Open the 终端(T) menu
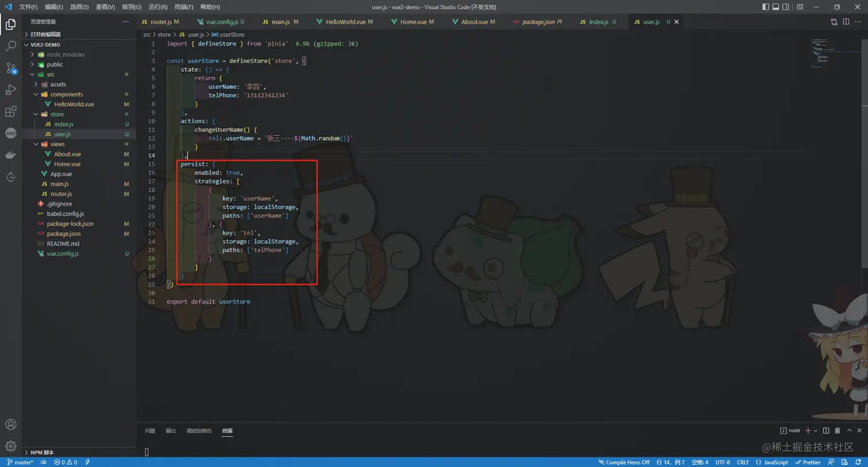This screenshot has height=467, width=868. click(x=184, y=7)
